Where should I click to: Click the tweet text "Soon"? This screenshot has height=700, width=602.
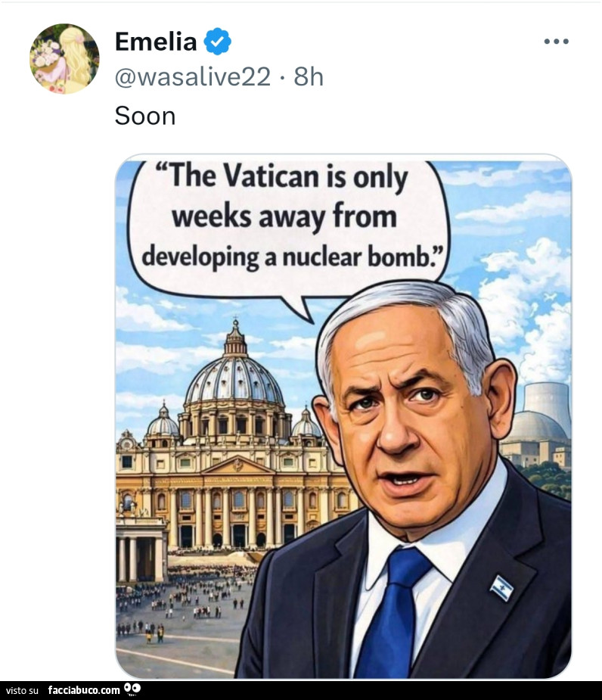tap(145, 116)
